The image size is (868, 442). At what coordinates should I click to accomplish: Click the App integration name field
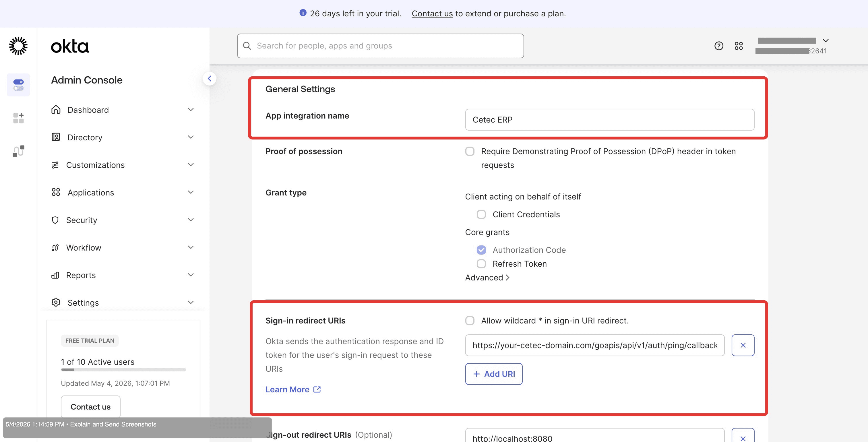[x=610, y=120]
